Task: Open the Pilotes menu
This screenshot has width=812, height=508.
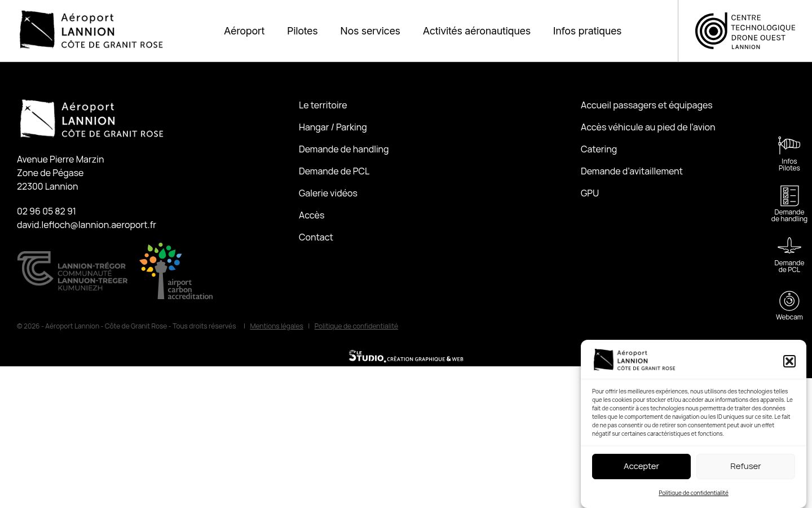Action: click(x=302, y=31)
